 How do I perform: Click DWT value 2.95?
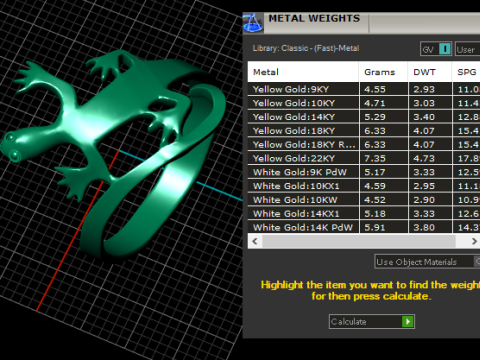(424, 186)
